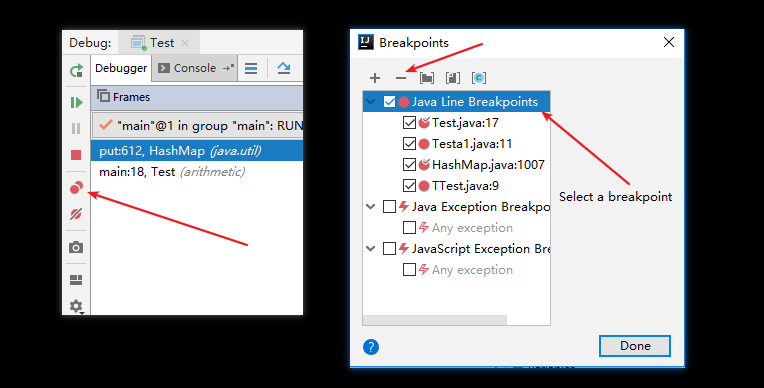Resume program with the green play icon
764x388 pixels.
point(76,102)
